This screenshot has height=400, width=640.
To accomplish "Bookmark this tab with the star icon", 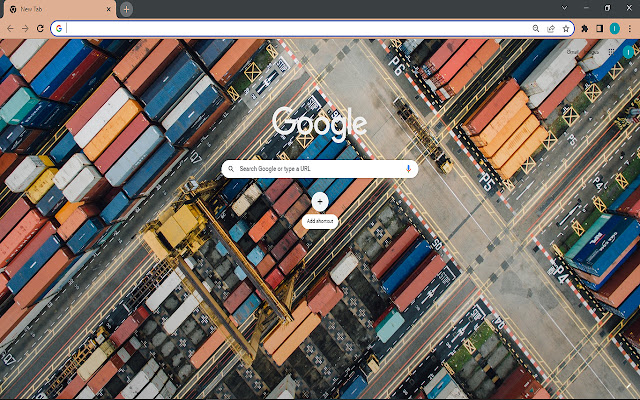I will 566,29.
